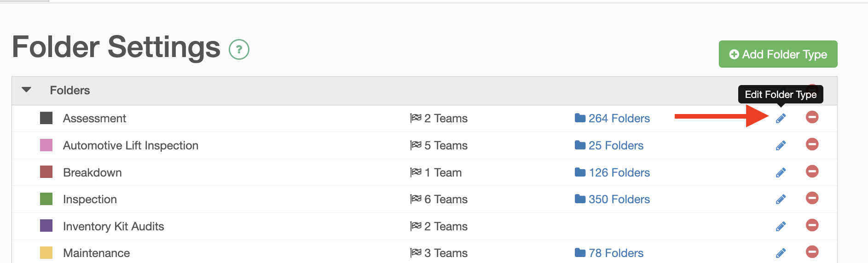
Task: Click the 6 Teams label for Inspection
Action: pos(439,200)
